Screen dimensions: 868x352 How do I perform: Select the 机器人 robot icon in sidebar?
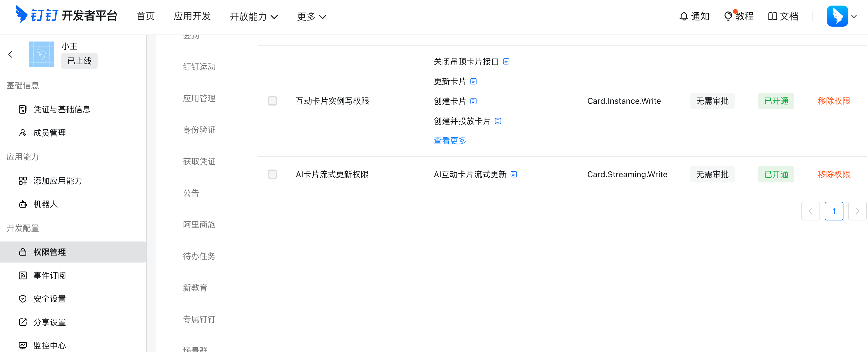point(22,204)
